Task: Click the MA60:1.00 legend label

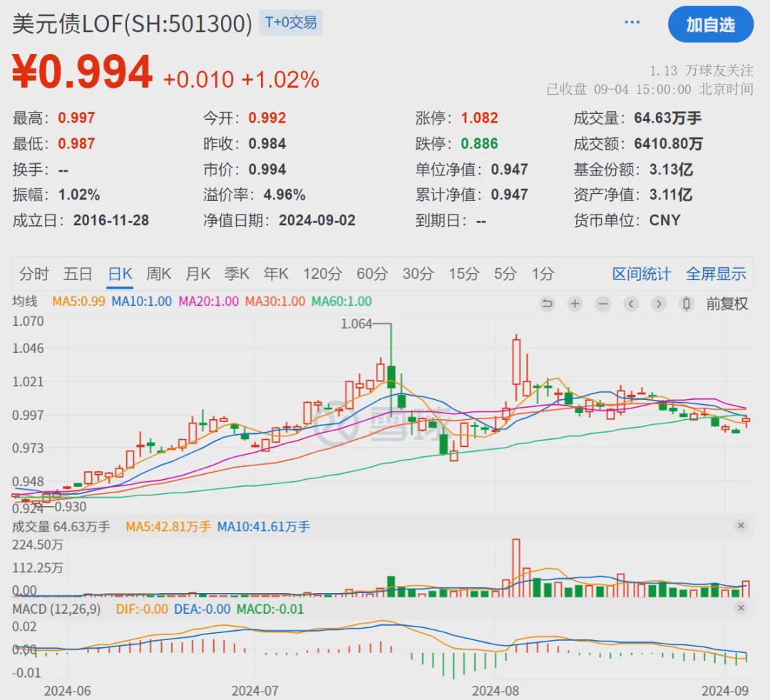Action: 342,301
